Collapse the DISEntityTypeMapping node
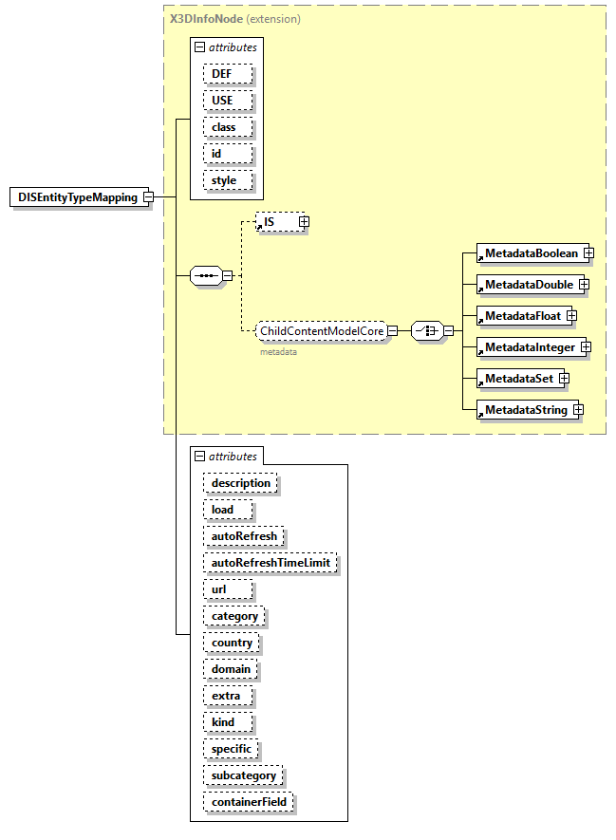The image size is (616, 840). (x=148, y=197)
